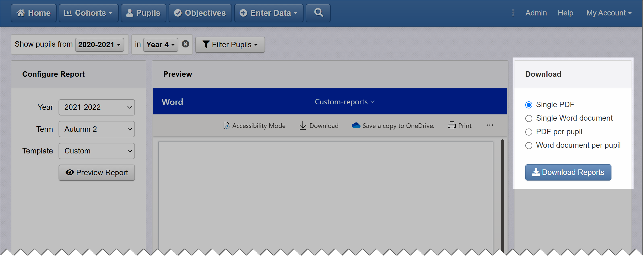Open the Template select showing Custom
644x257 pixels.
click(97, 151)
